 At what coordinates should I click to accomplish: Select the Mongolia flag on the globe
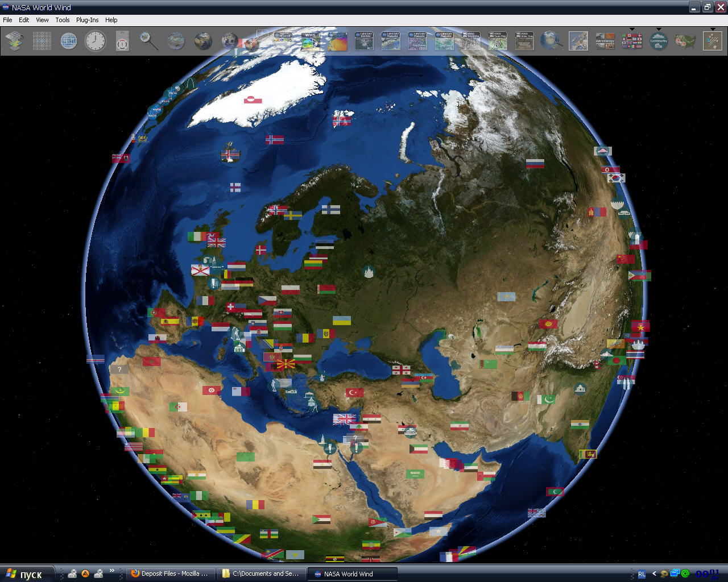(x=597, y=212)
